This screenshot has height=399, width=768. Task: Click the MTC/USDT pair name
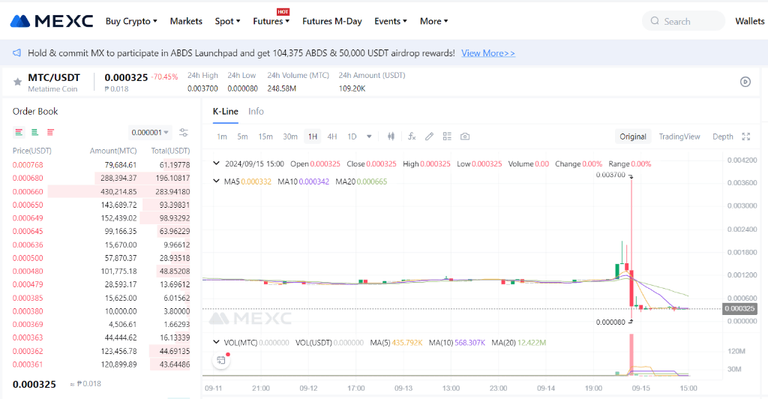pos(54,77)
